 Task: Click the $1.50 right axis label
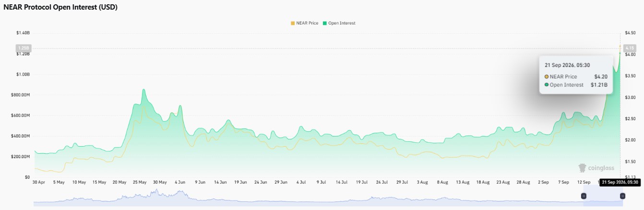coord(630,161)
